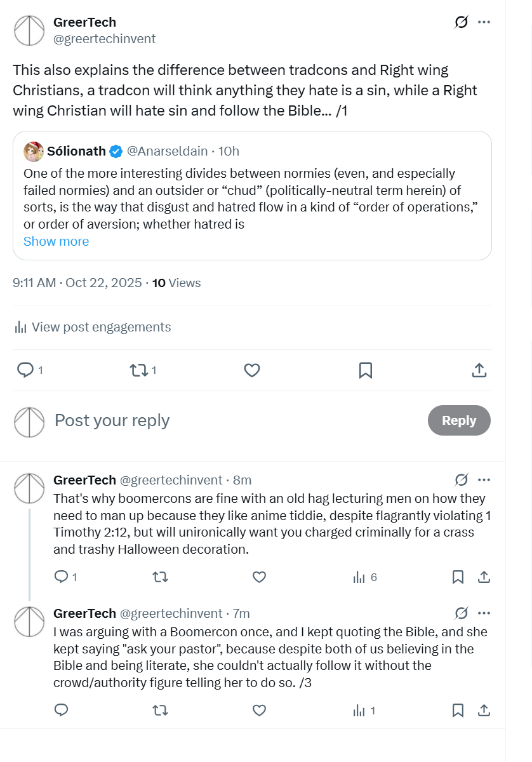Repost the main post
Viewport: 532px width, 762px height.
pyautogui.click(x=138, y=370)
